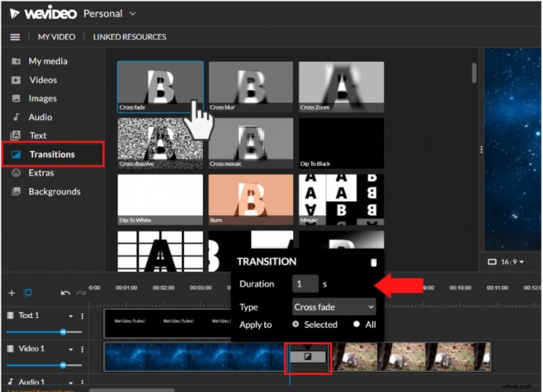Click the Duration input field
The image size is (543, 392).
pyautogui.click(x=305, y=284)
